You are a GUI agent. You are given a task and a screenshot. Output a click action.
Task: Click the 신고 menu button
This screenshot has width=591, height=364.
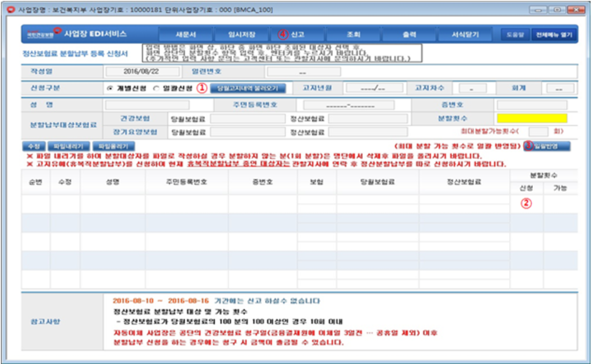[x=297, y=34]
